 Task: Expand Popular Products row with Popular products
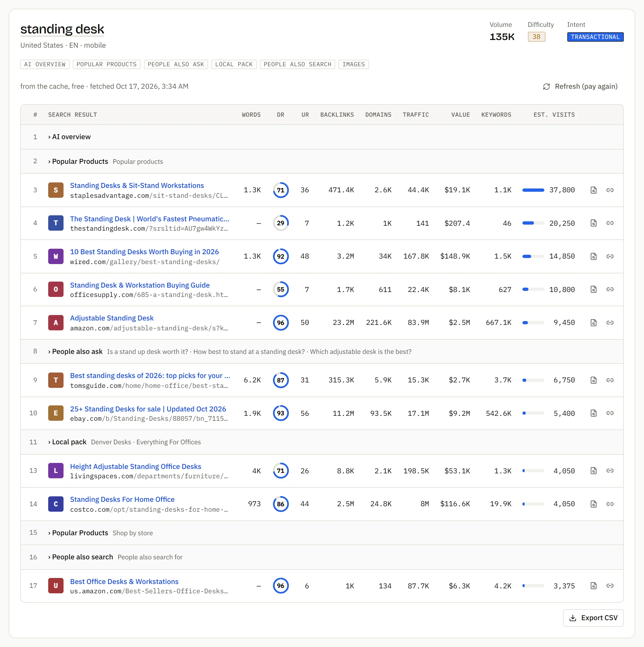(322, 161)
